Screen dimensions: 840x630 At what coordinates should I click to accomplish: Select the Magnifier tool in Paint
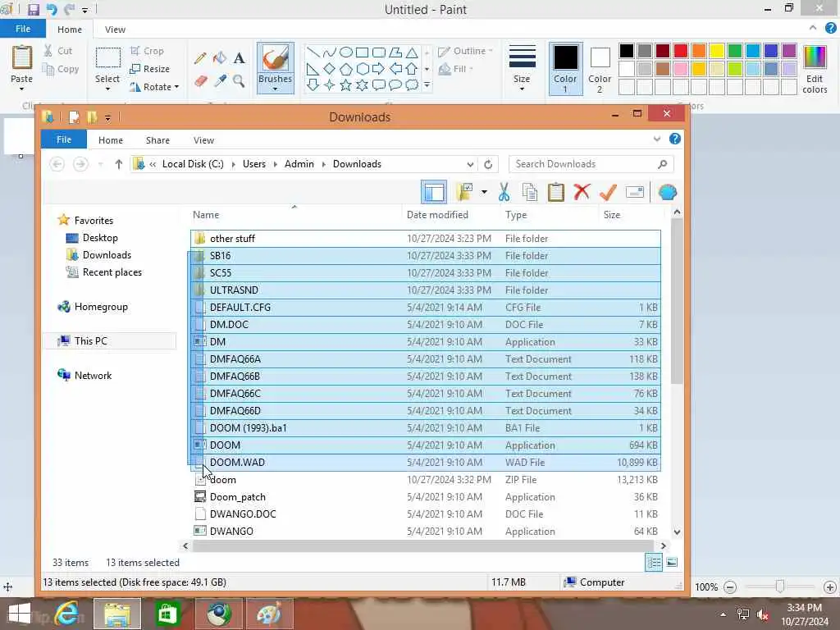(x=239, y=81)
